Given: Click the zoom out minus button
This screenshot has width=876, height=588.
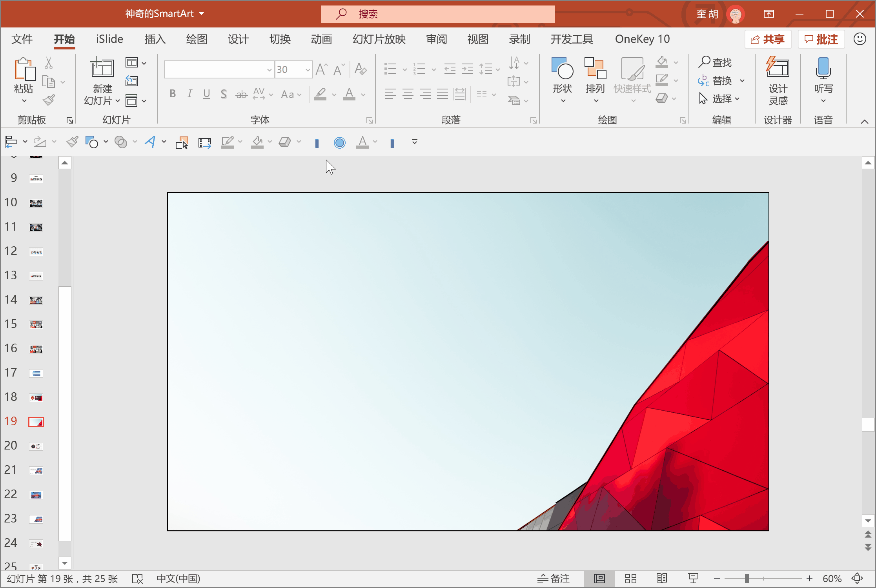Looking at the screenshot, I should [717, 579].
